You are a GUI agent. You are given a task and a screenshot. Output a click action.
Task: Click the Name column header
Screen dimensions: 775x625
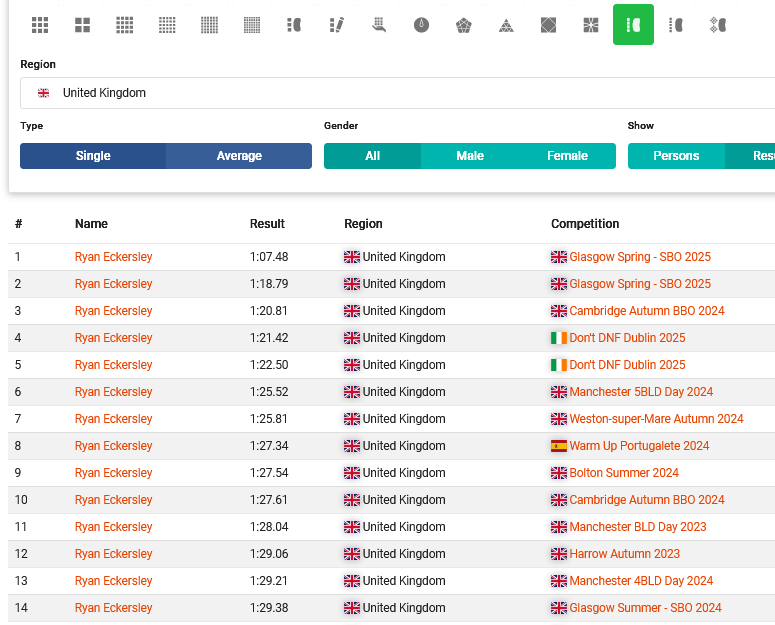click(x=91, y=224)
